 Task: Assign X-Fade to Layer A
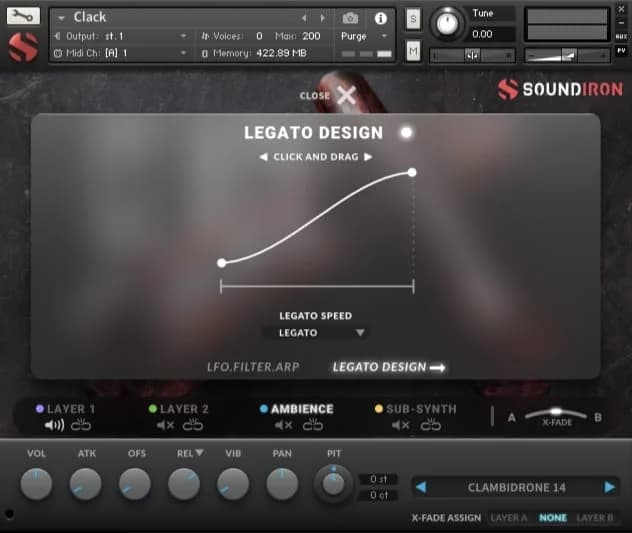[510, 518]
